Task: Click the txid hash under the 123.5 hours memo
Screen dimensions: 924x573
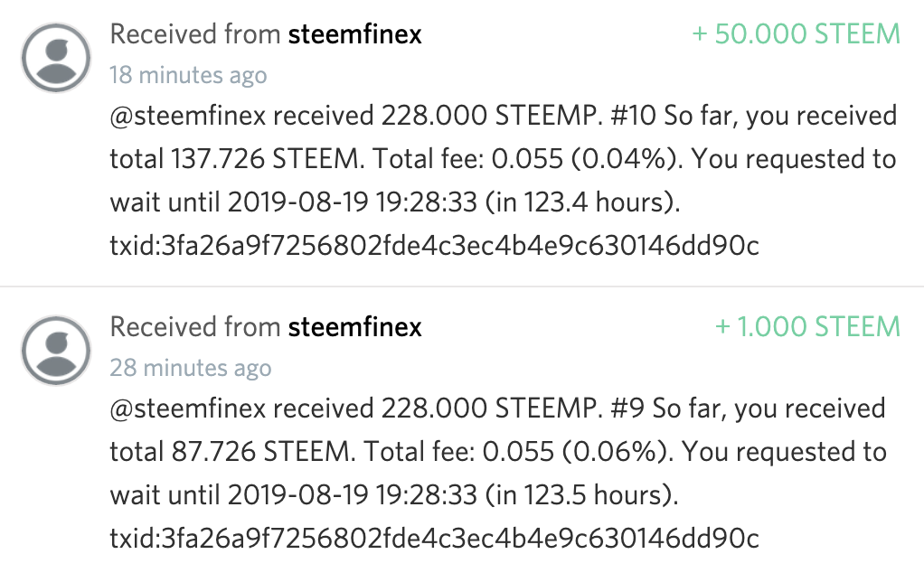Action: [434, 539]
